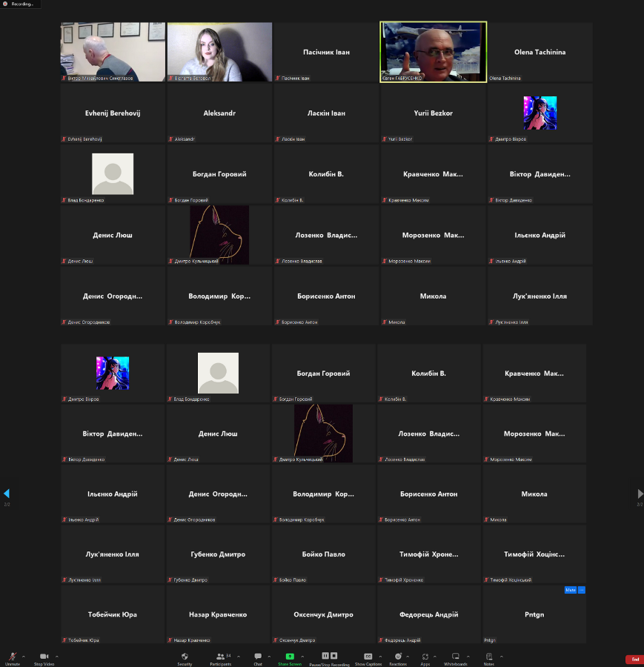Select the blonde woman's video tile
The height and width of the screenshot is (667, 644).
[x=219, y=52]
